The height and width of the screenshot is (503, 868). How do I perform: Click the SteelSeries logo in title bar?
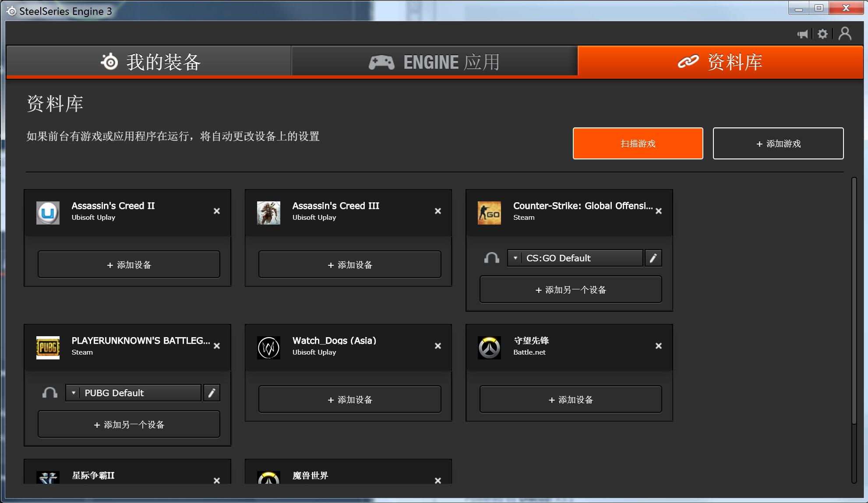(11, 11)
